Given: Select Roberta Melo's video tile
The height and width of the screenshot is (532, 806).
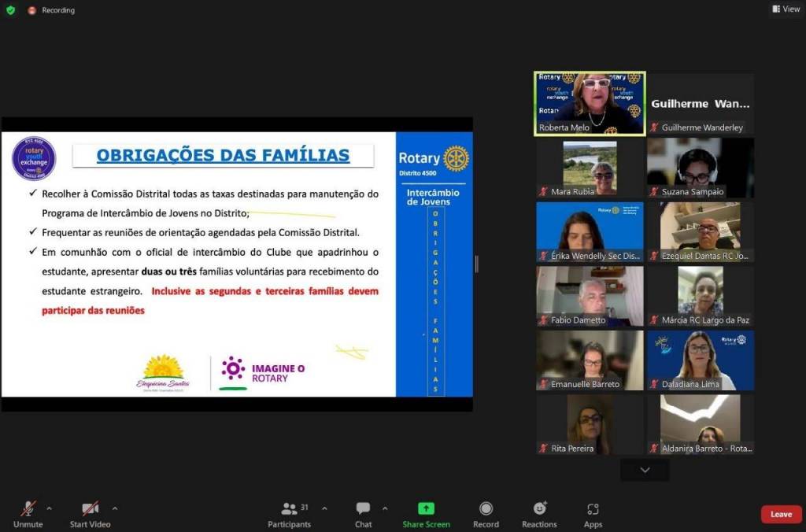Looking at the screenshot, I should tap(590, 103).
